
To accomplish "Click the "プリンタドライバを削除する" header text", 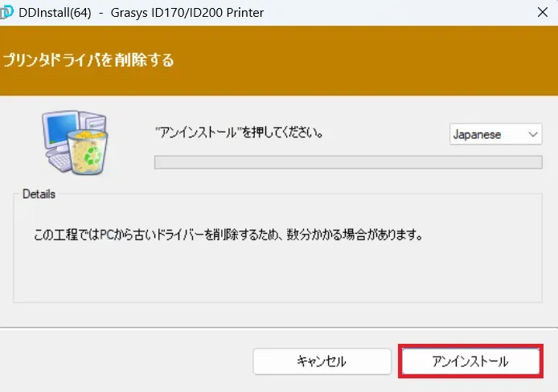I will point(88,60).
